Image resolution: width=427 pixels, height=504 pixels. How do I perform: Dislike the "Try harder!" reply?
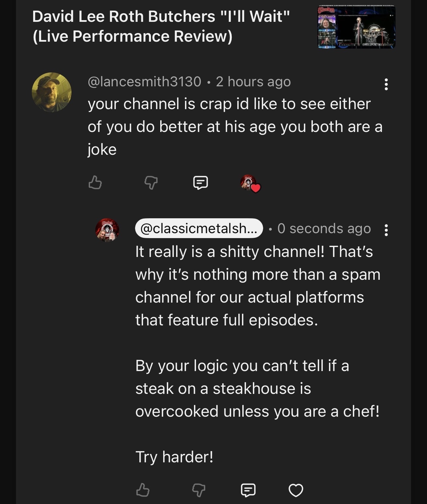pos(199,490)
